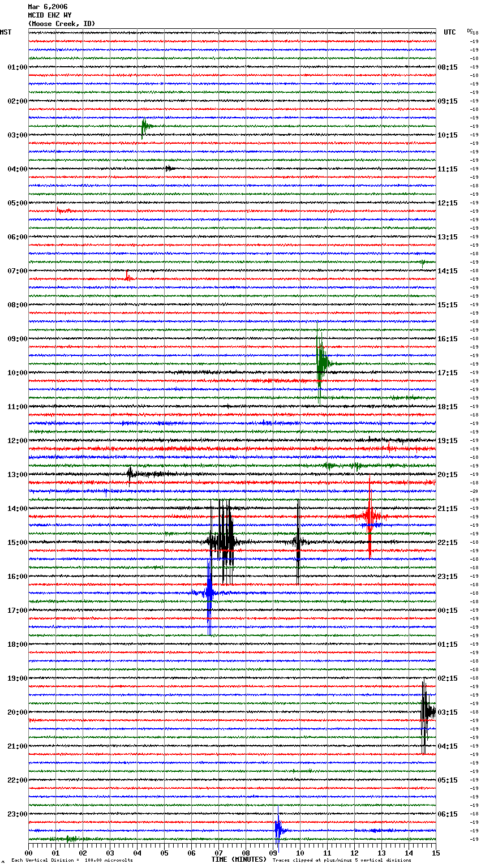Viewport: 481px width, 868px height.
Task: Click the tall red event near 14:00
Action: click(x=370, y=516)
